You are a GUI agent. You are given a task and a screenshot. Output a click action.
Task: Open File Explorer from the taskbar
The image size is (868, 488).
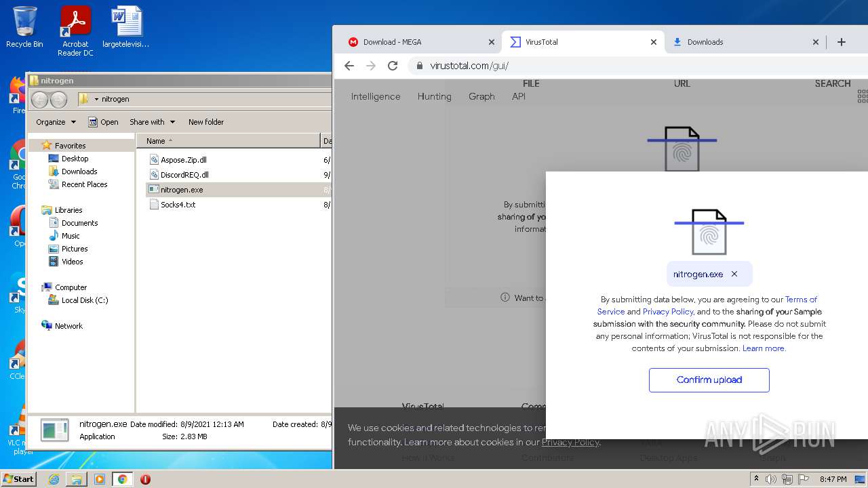[77, 479]
